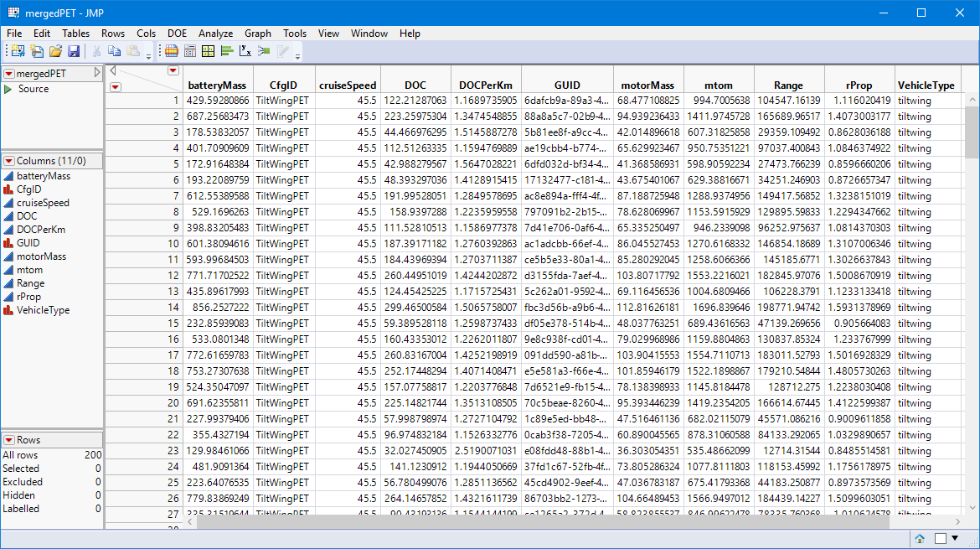Click the calculator-style table toolbar icon
The width and height of the screenshot is (980, 549).
point(190,51)
